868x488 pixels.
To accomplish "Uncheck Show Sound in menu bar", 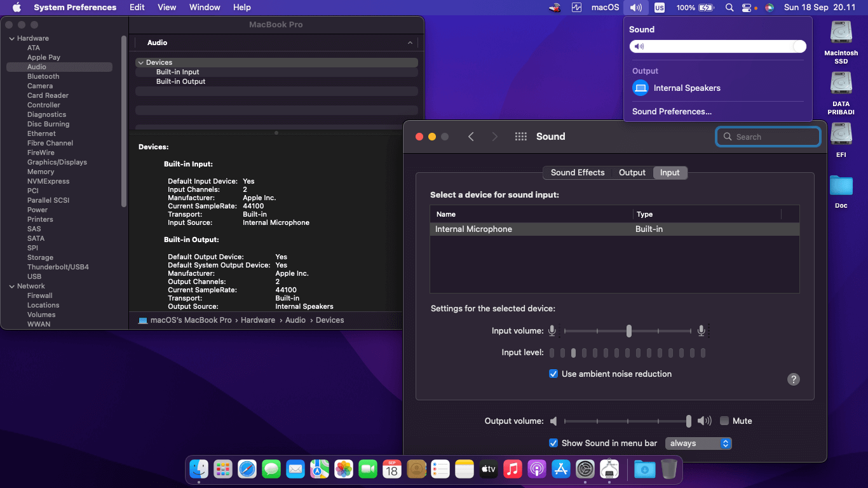I will click(x=553, y=443).
